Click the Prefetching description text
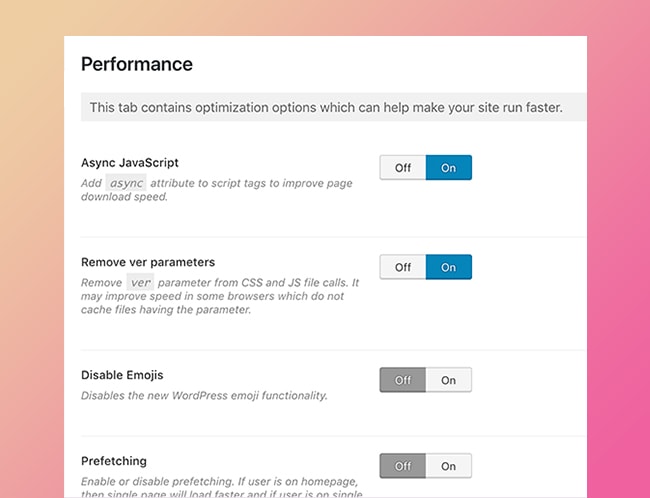The image size is (650, 498). 222,488
